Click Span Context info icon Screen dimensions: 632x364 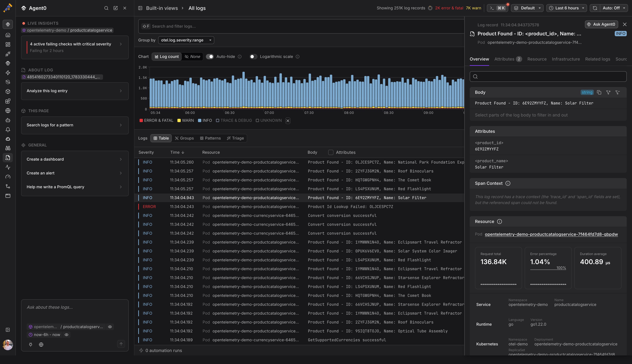pyautogui.click(x=508, y=183)
